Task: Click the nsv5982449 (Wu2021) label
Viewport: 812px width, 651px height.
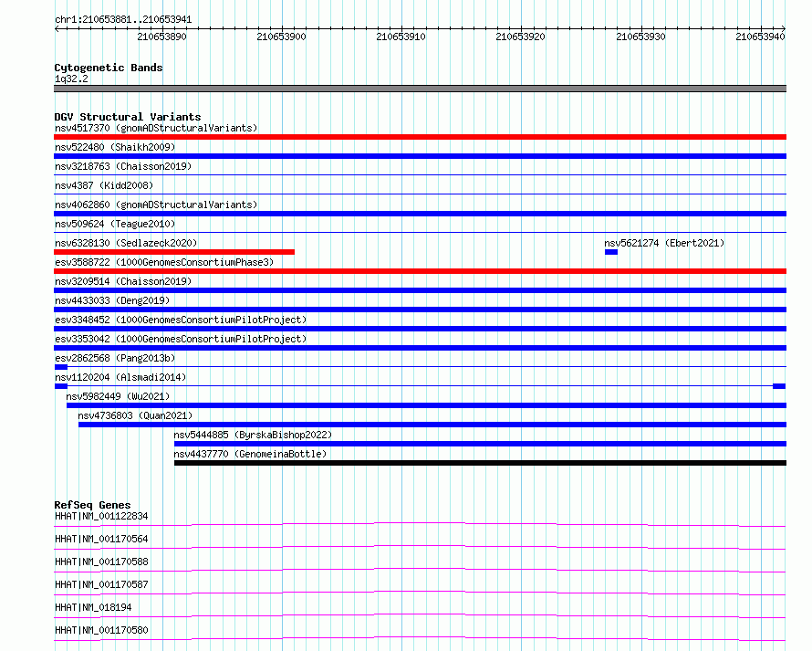Action: pyautogui.click(x=118, y=396)
